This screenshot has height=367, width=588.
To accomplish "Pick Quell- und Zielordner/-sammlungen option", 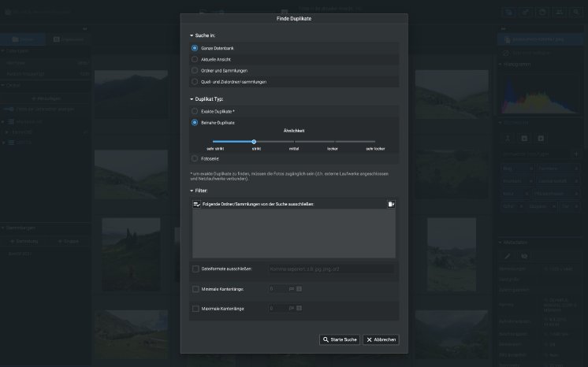I will coord(195,81).
